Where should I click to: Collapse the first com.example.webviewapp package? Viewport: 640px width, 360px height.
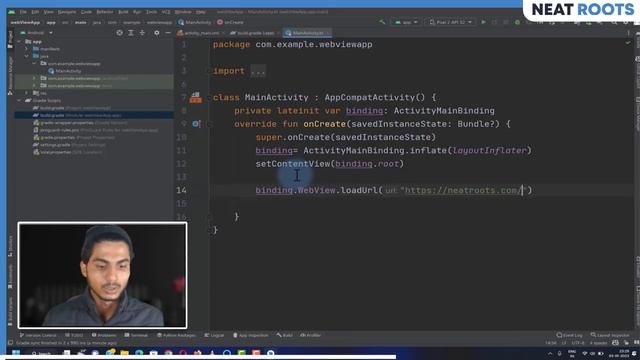(x=35, y=64)
